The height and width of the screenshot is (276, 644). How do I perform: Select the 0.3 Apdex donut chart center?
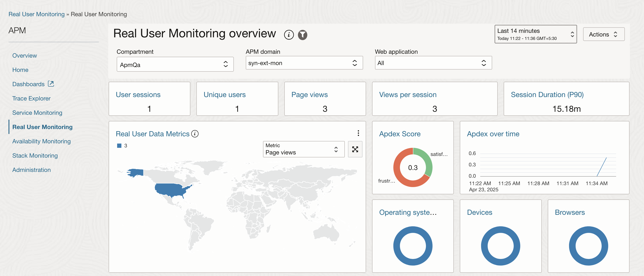(413, 167)
